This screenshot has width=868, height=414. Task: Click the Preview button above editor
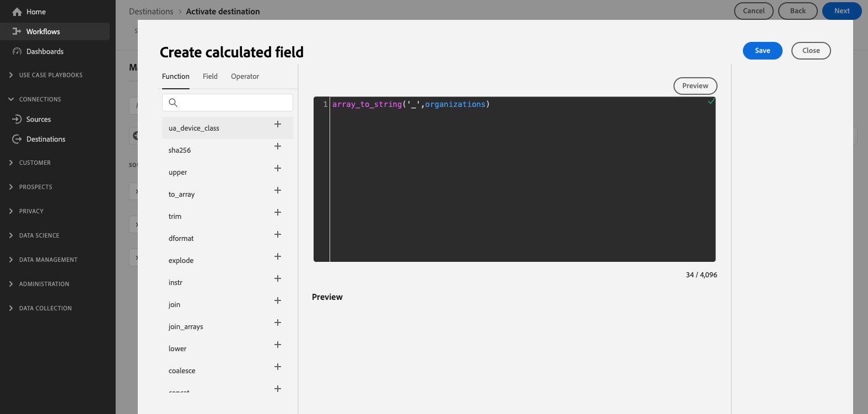(695, 86)
